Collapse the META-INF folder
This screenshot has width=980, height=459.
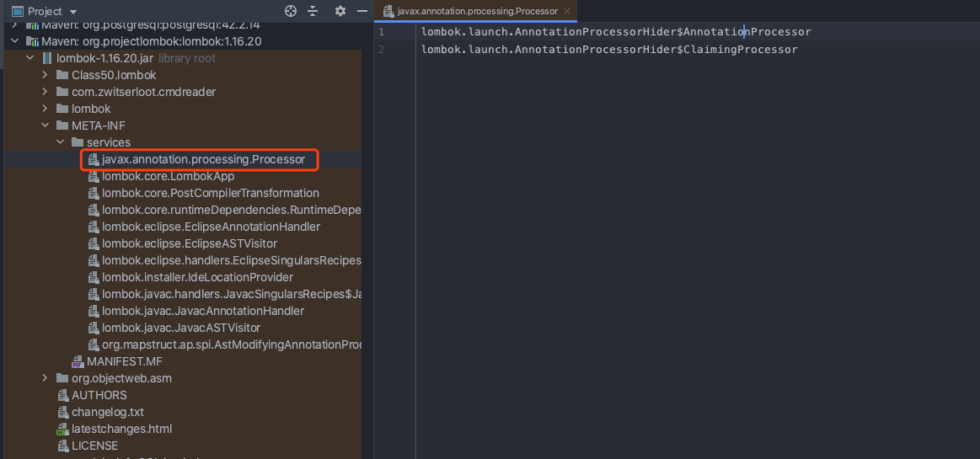pyautogui.click(x=45, y=126)
